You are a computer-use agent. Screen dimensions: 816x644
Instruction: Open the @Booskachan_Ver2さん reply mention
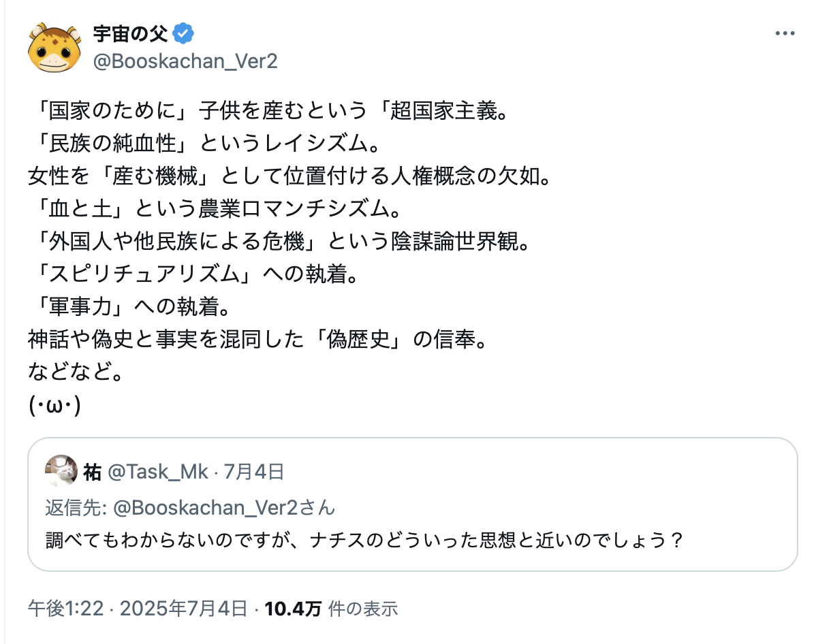[224, 507]
